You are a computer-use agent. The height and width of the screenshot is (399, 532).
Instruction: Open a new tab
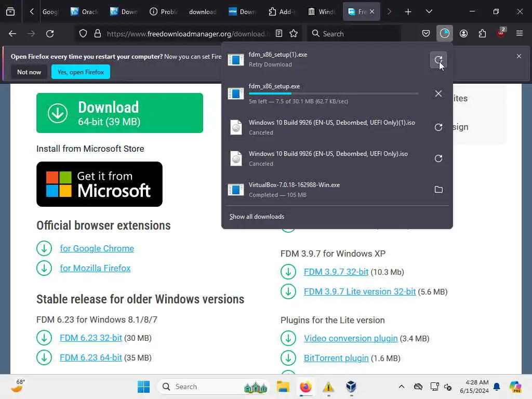pyautogui.click(x=408, y=12)
